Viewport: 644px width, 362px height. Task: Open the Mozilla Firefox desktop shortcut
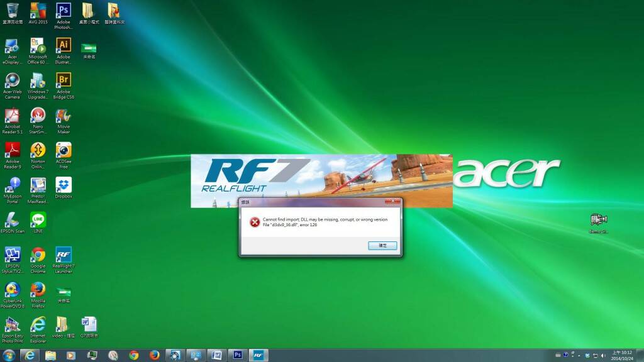click(38, 295)
